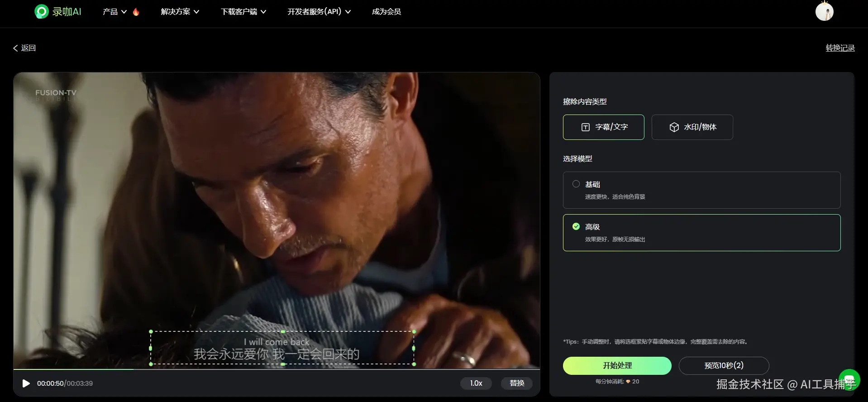Image resolution: width=868 pixels, height=402 pixels.
Task: Open the green chat support bubble
Action: [x=849, y=379]
